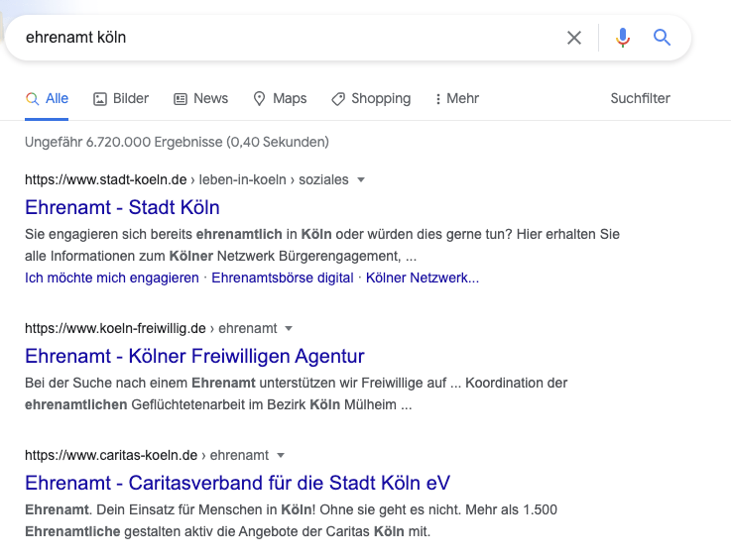Click the blue magnifying glass search icon

tap(662, 38)
